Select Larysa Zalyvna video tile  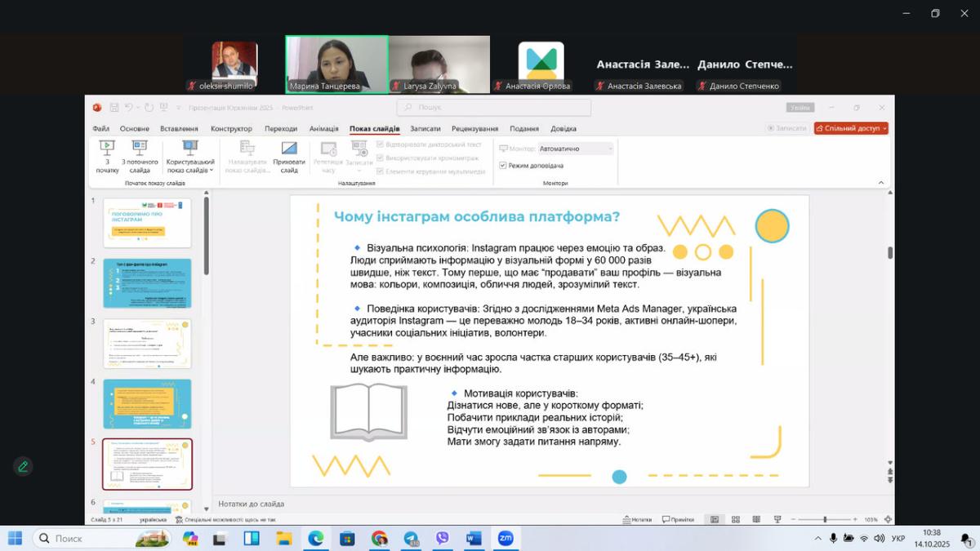click(439, 65)
